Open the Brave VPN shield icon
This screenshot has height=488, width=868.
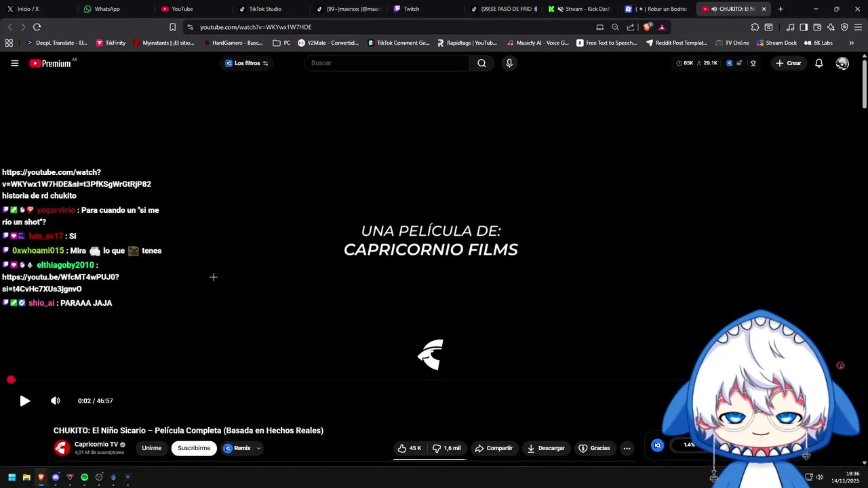(x=844, y=27)
